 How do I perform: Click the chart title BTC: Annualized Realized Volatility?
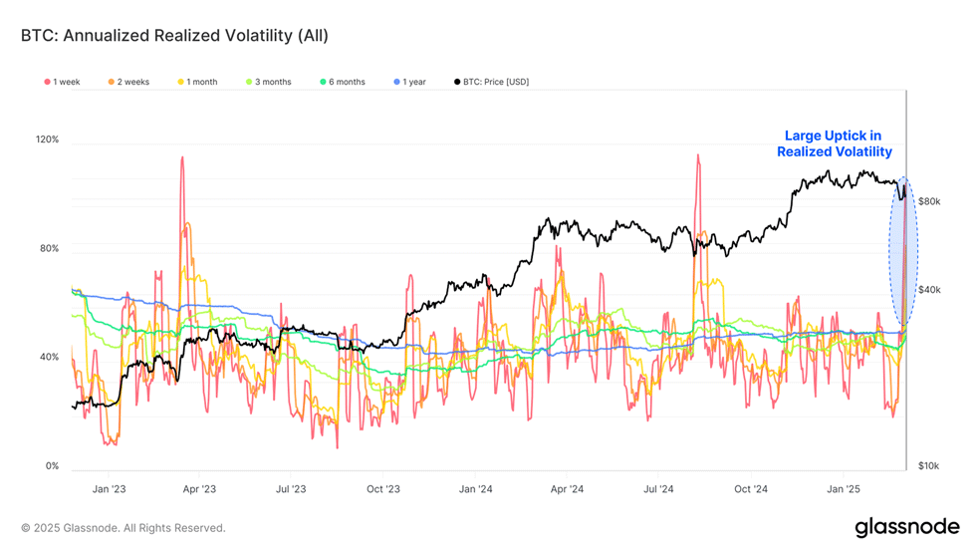click(174, 36)
